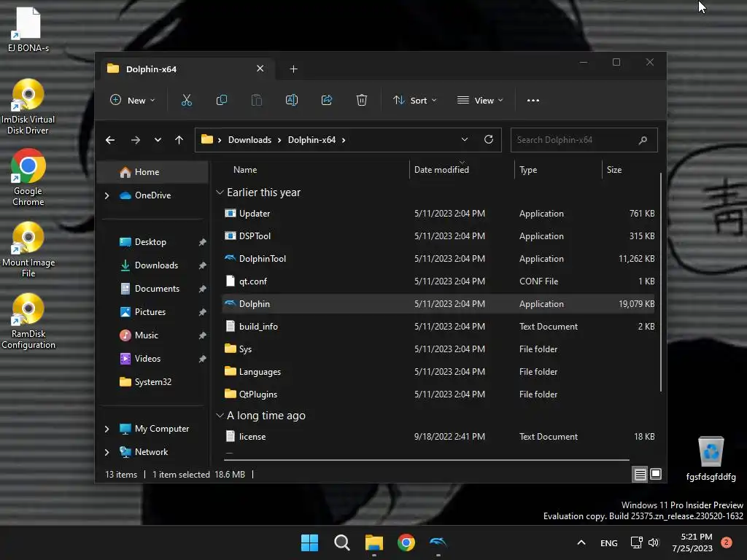
Task: Expand OneDrive in navigation pane
Action: pyautogui.click(x=107, y=195)
